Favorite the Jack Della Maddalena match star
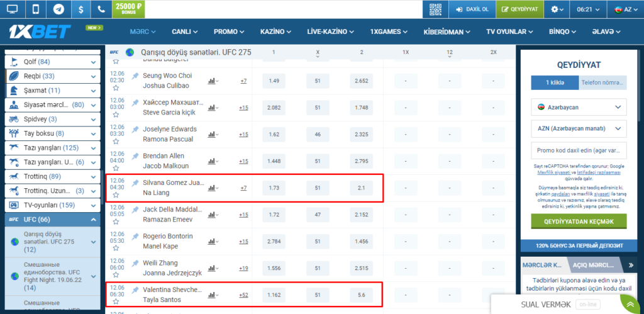Viewport: 644px width, 314px height. pyautogui.click(x=116, y=221)
